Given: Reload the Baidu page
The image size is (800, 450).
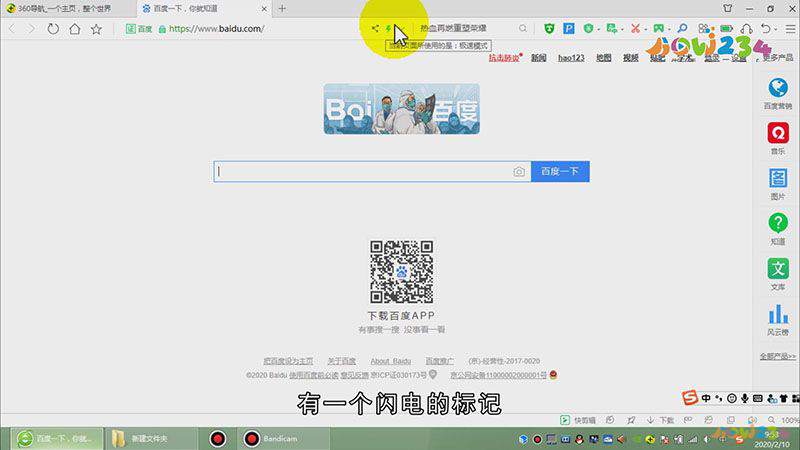Looking at the screenshot, I should pyautogui.click(x=53, y=29).
